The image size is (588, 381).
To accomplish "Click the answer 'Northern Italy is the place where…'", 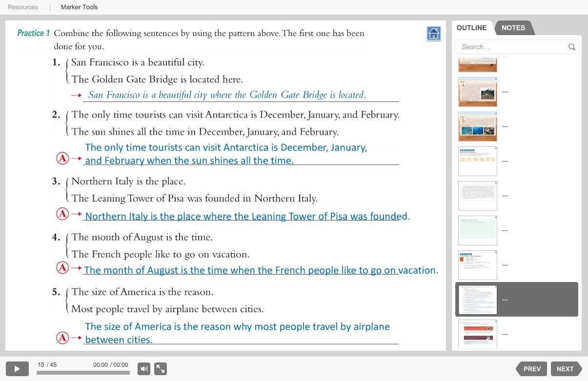I will pyautogui.click(x=247, y=216).
